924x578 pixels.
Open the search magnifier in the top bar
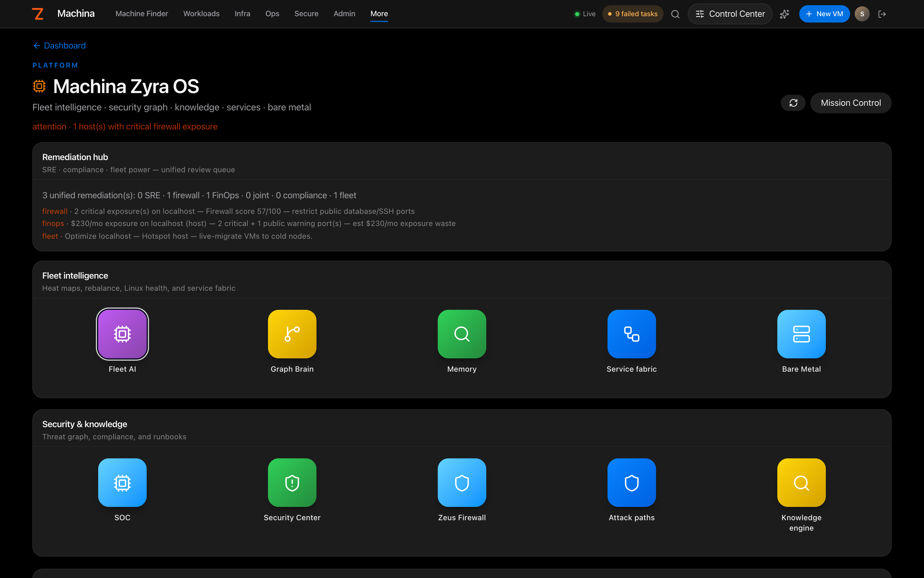(x=675, y=14)
